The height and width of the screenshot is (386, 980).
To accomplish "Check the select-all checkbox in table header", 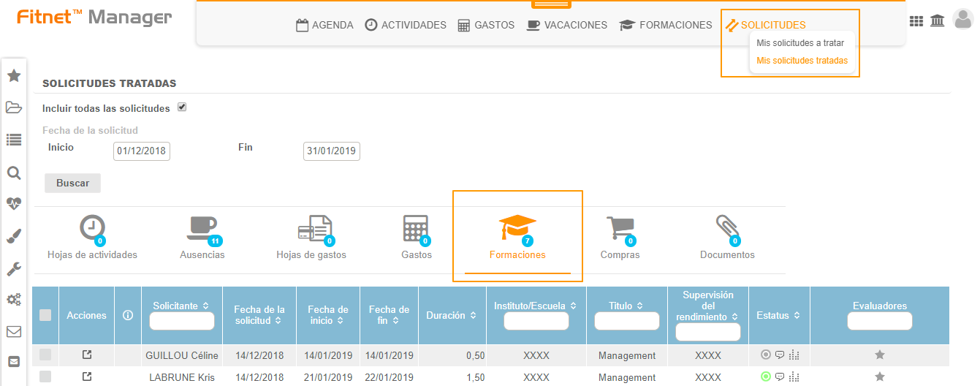I will (45, 315).
